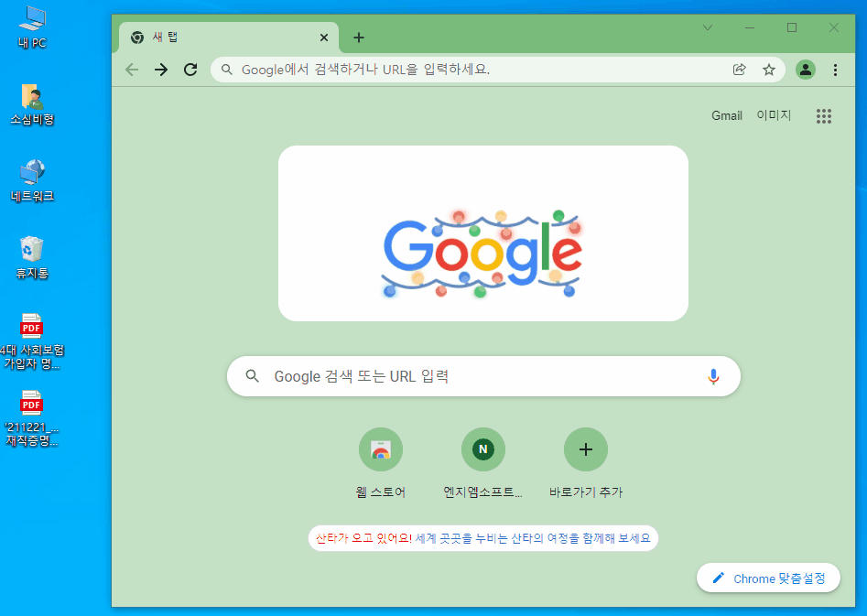Minimize the Chrome window
Viewport: 867px width, 616px height.
coord(750,27)
